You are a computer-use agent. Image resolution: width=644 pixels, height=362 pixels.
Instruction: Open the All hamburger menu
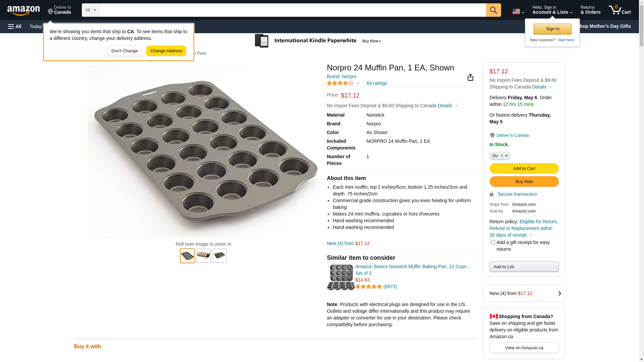tap(15, 26)
